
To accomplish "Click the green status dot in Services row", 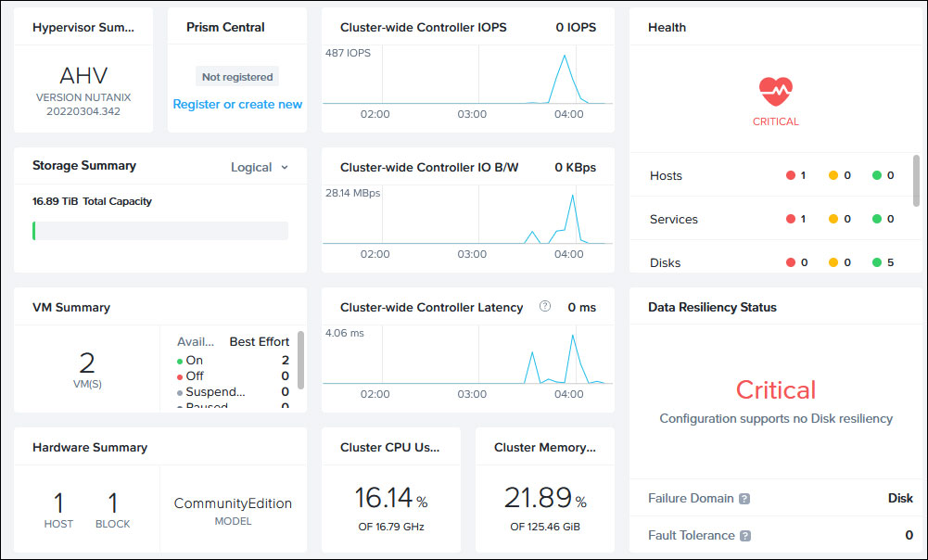I will click(x=877, y=219).
